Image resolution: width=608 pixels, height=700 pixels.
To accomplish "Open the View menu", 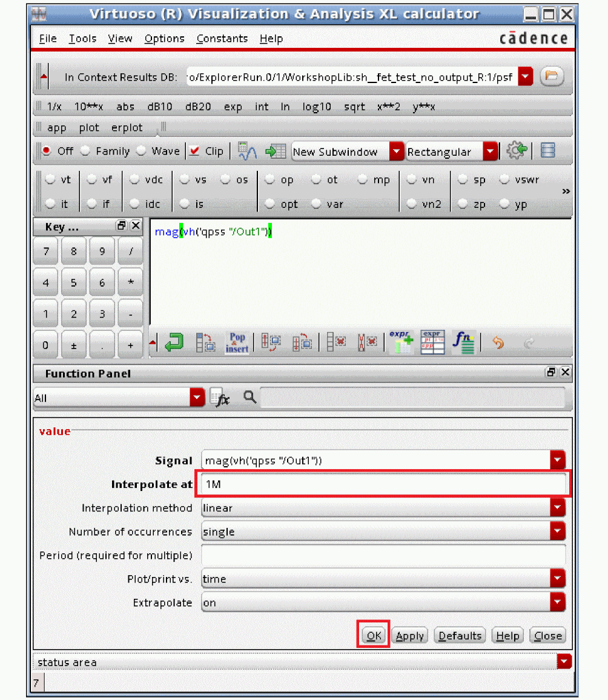I will pos(120,39).
